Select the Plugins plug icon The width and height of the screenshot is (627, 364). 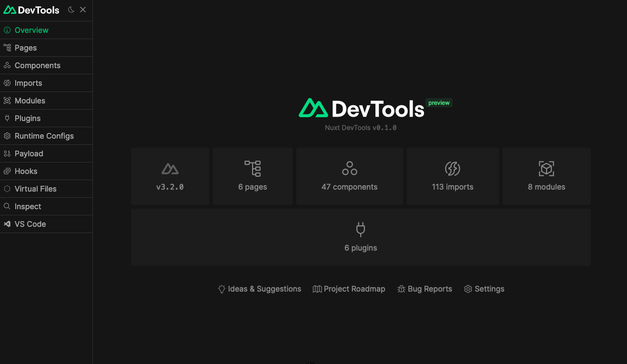pos(7,118)
